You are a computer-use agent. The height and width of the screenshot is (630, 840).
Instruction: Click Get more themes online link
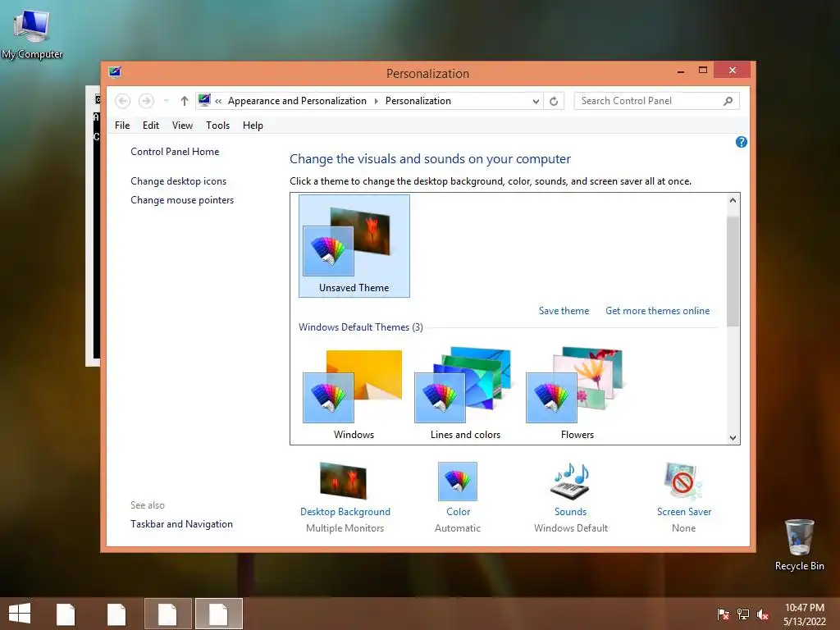click(x=657, y=311)
